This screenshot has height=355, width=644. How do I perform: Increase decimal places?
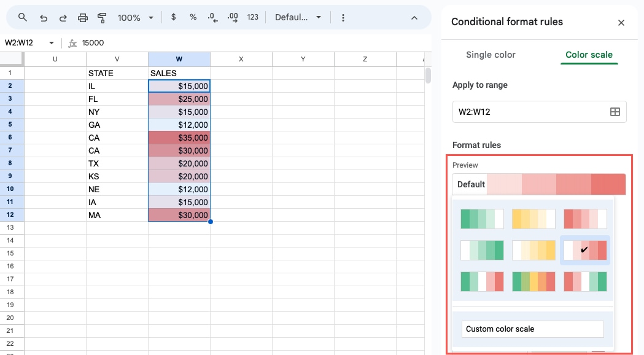point(233,17)
